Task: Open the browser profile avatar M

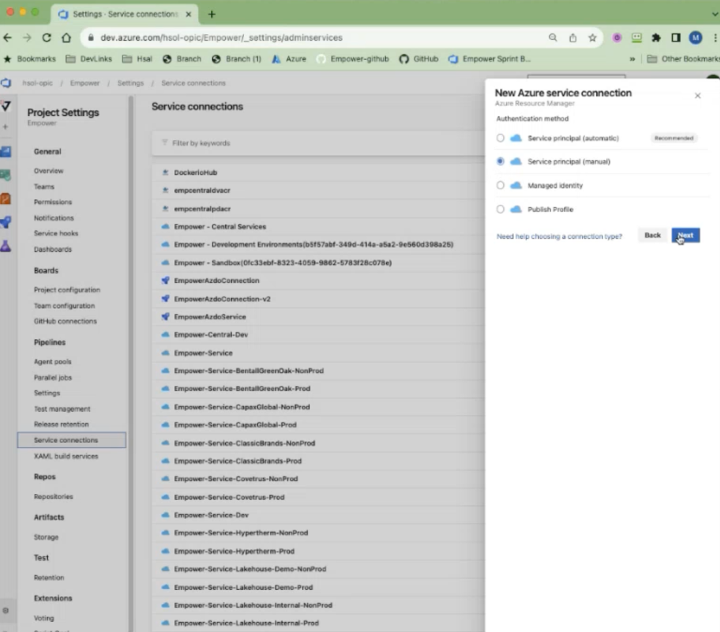Action: click(695, 38)
